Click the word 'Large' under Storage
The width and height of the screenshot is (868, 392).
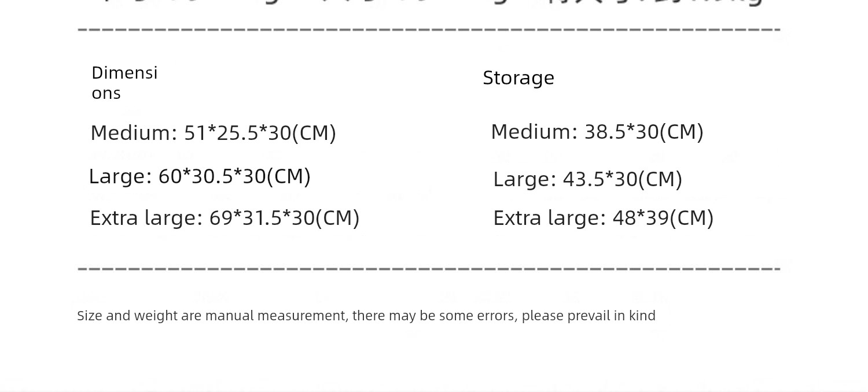click(521, 179)
